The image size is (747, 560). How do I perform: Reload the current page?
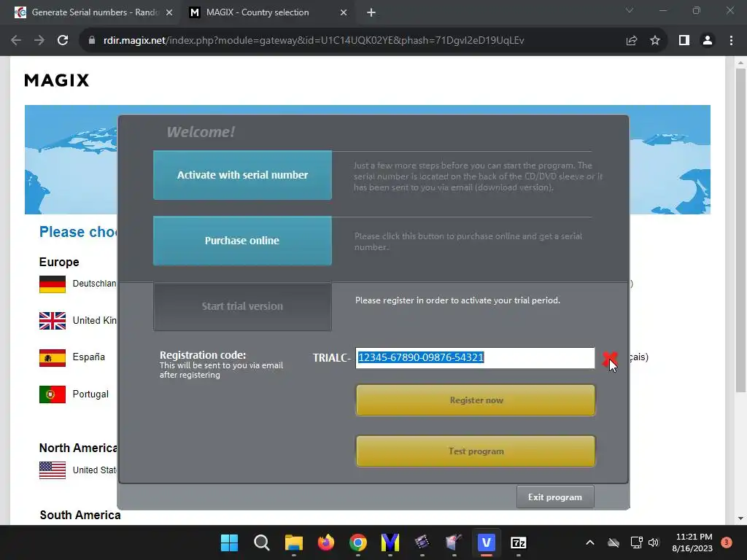click(x=63, y=41)
